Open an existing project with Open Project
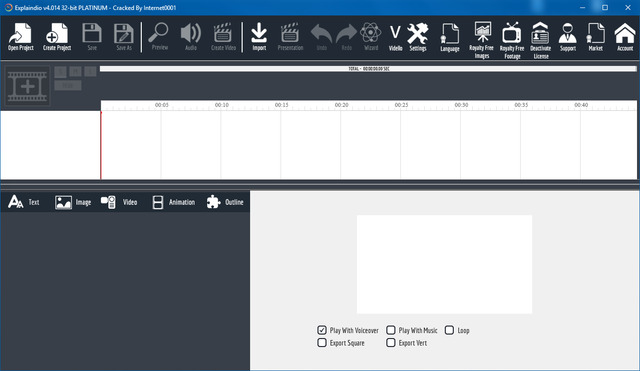The width and height of the screenshot is (640, 371). point(20,37)
